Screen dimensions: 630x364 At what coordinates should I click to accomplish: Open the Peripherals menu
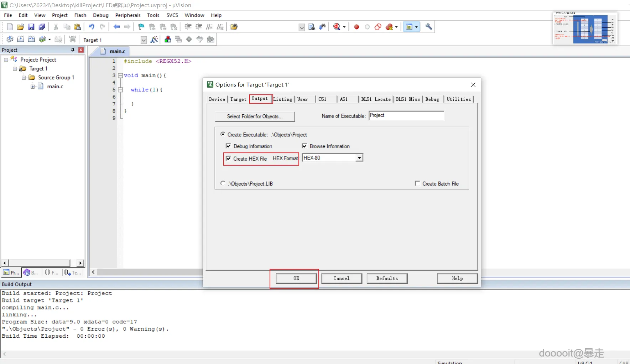pyautogui.click(x=128, y=15)
